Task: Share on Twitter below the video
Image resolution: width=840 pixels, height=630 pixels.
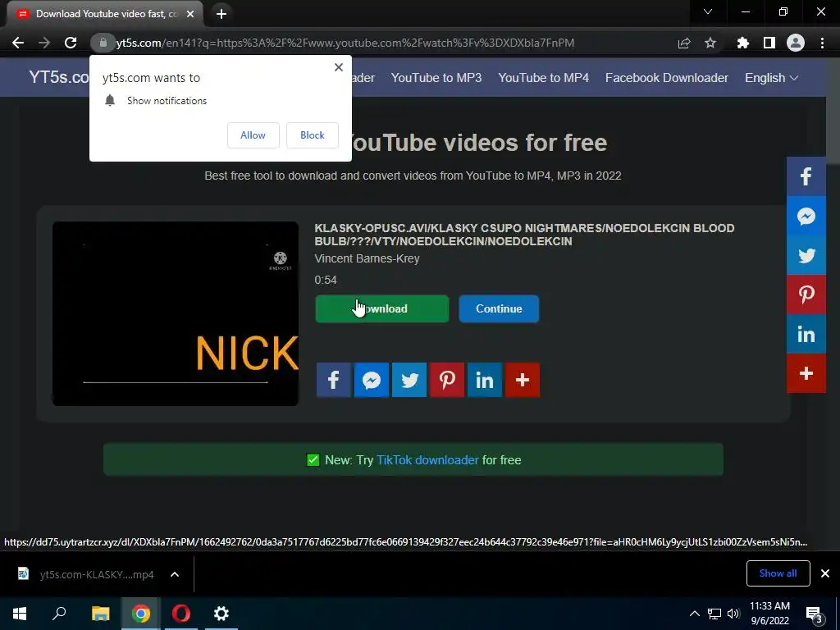Action: coord(409,380)
